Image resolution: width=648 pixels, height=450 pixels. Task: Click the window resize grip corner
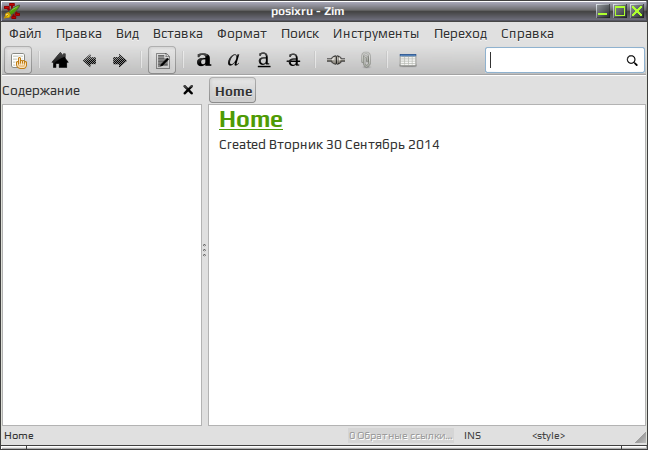(x=640, y=436)
